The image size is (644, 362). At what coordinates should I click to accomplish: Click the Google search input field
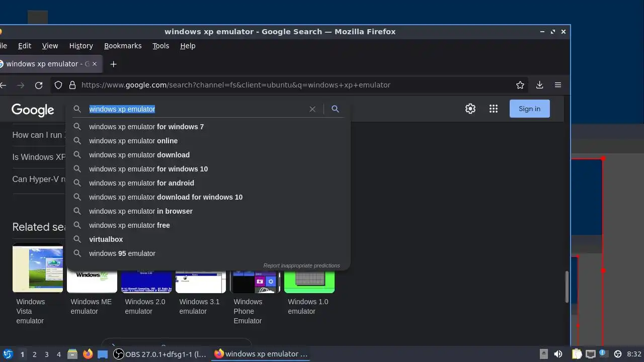tap(196, 109)
